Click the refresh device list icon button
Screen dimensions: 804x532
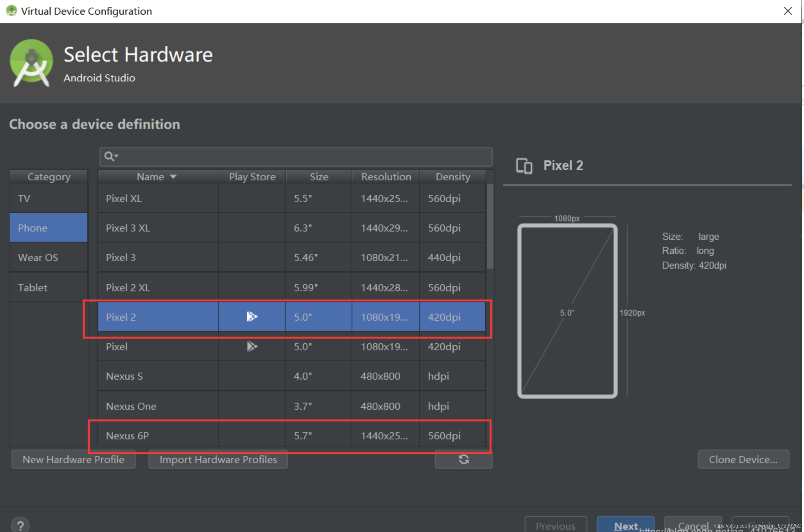[464, 460]
